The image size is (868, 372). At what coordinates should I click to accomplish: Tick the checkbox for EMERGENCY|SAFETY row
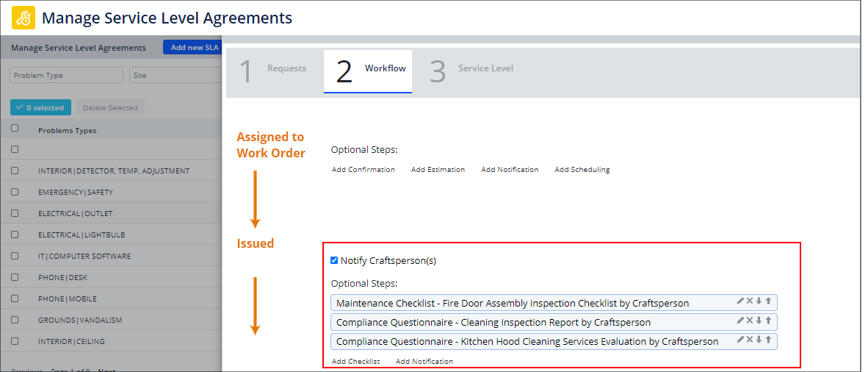(15, 192)
